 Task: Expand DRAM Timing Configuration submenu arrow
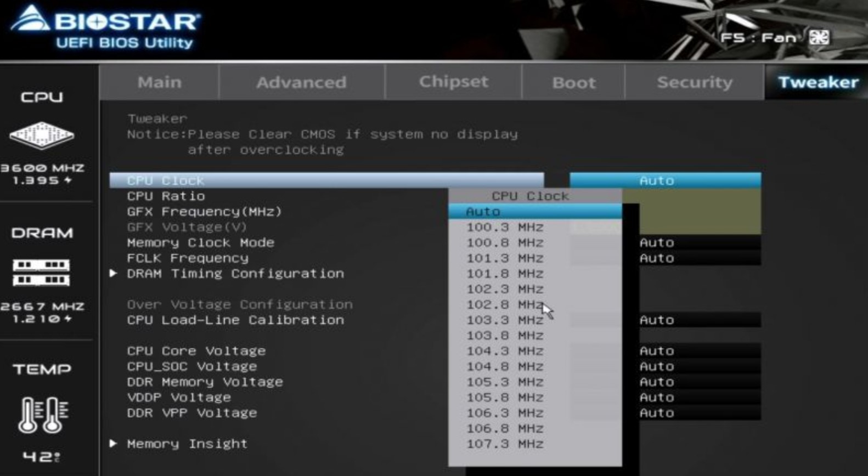click(113, 273)
